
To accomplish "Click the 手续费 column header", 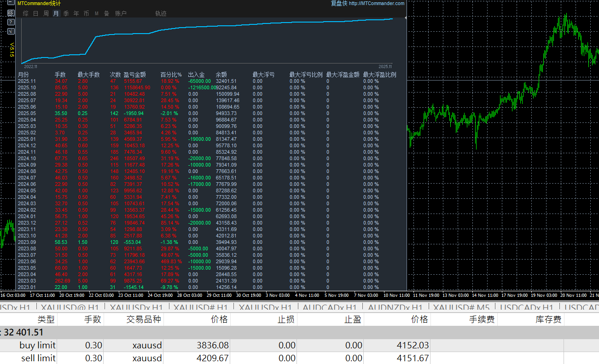I will (x=482, y=319).
